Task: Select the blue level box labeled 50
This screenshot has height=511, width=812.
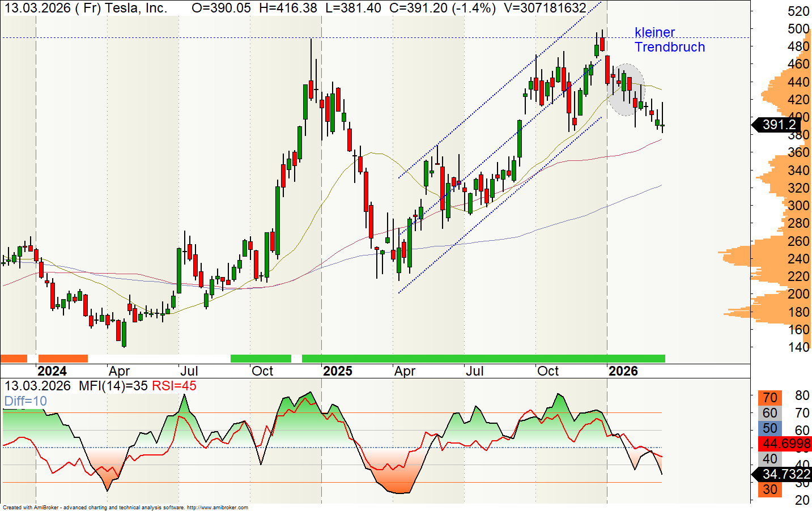Action: tap(770, 428)
